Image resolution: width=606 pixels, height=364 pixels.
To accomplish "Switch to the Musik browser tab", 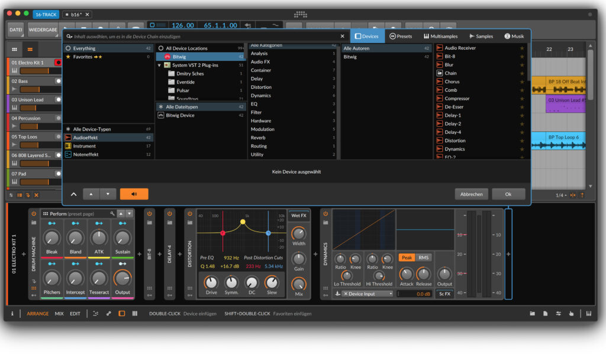I will tap(514, 36).
